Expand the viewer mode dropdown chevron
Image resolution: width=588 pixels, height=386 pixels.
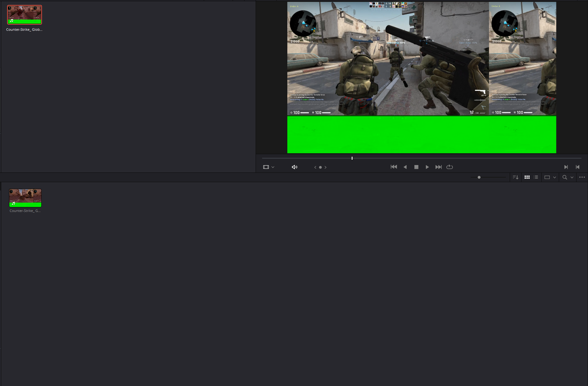[x=273, y=167]
